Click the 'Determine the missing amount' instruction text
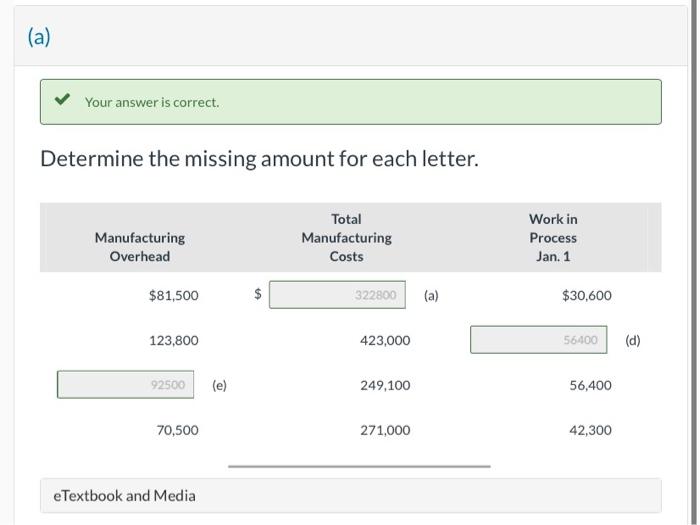This screenshot has height=525, width=700. 259,159
